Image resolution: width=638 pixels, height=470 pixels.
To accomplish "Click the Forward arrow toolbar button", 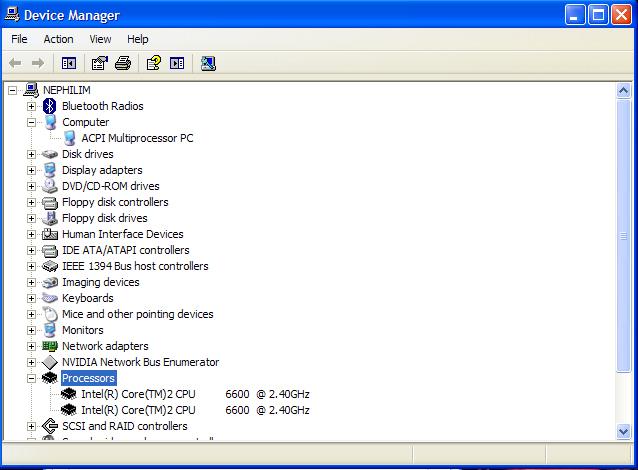I will (38, 63).
